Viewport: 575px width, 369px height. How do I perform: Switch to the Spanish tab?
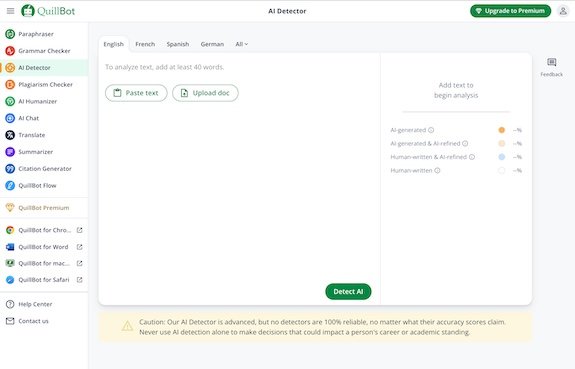(178, 44)
